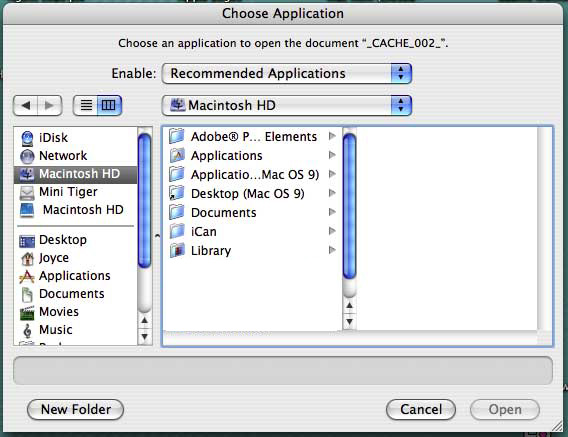This screenshot has height=437, width=568.
Task: Click the Applications icon in sidebar
Action: click(x=27, y=276)
